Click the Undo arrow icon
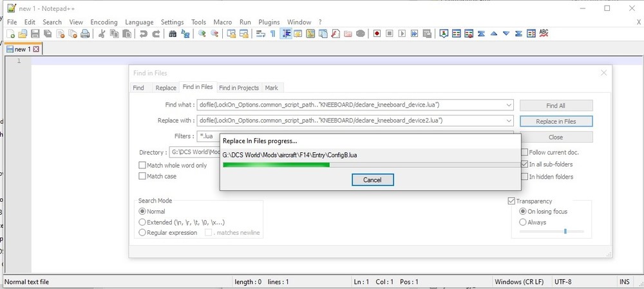The image size is (644, 289). [x=144, y=34]
